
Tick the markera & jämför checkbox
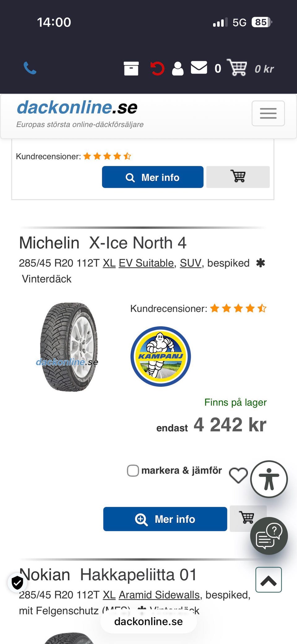(x=133, y=470)
